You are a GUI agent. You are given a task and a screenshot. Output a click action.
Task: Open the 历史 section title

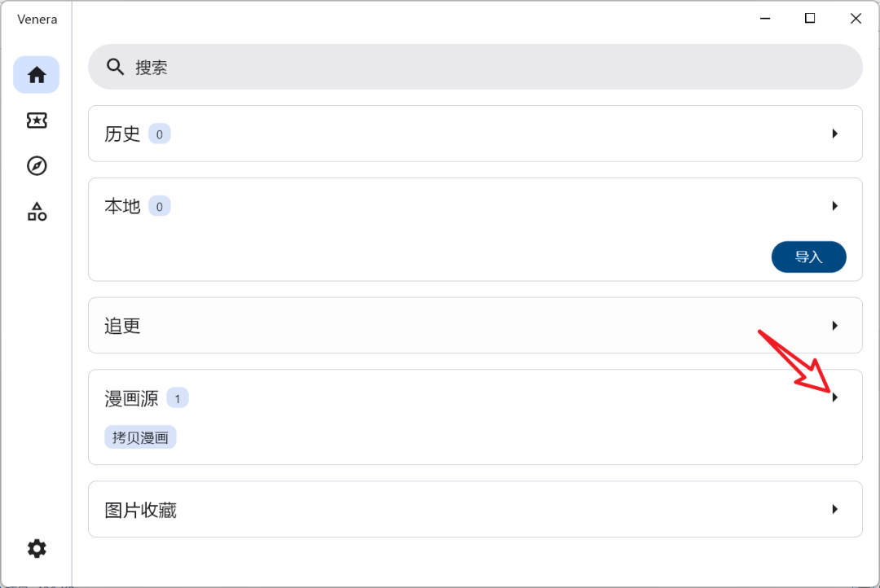[122, 134]
